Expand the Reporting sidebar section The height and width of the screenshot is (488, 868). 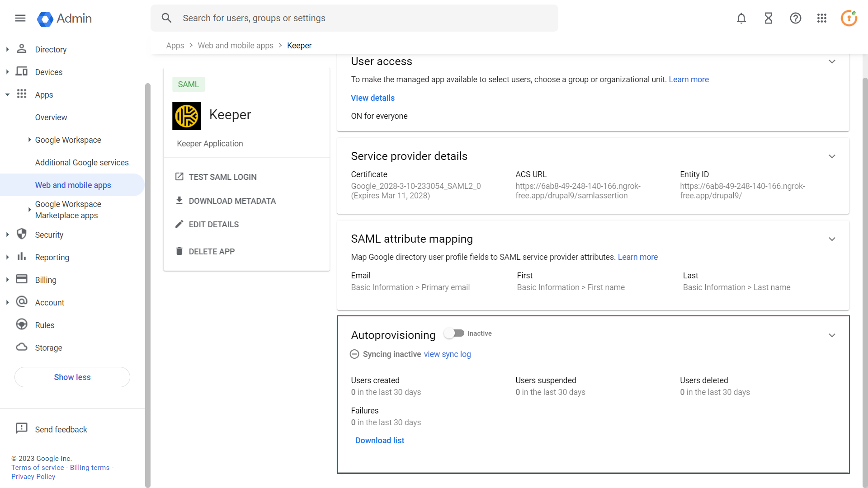(x=7, y=257)
